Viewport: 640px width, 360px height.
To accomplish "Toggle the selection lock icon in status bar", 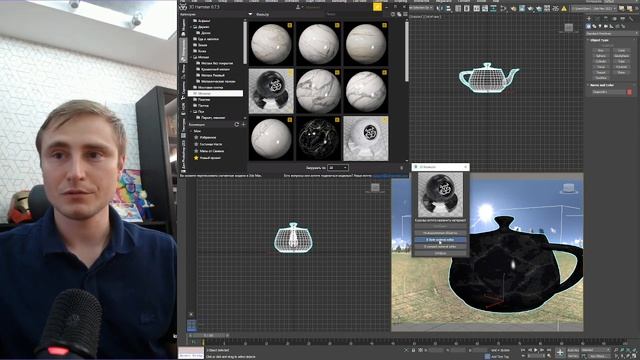I will pos(413,350).
